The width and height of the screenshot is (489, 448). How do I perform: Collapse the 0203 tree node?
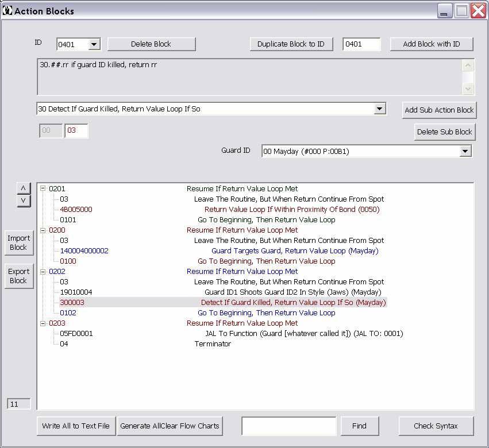coord(43,323)
